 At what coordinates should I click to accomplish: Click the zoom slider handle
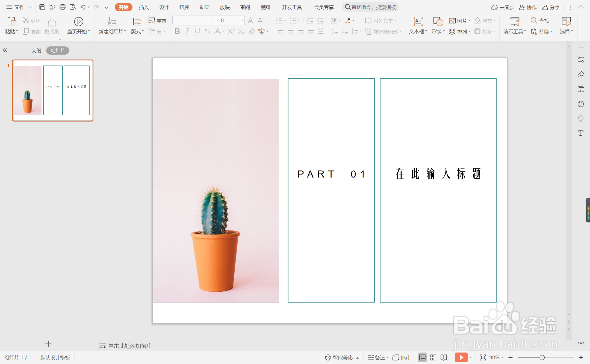[x=542, y=357]
